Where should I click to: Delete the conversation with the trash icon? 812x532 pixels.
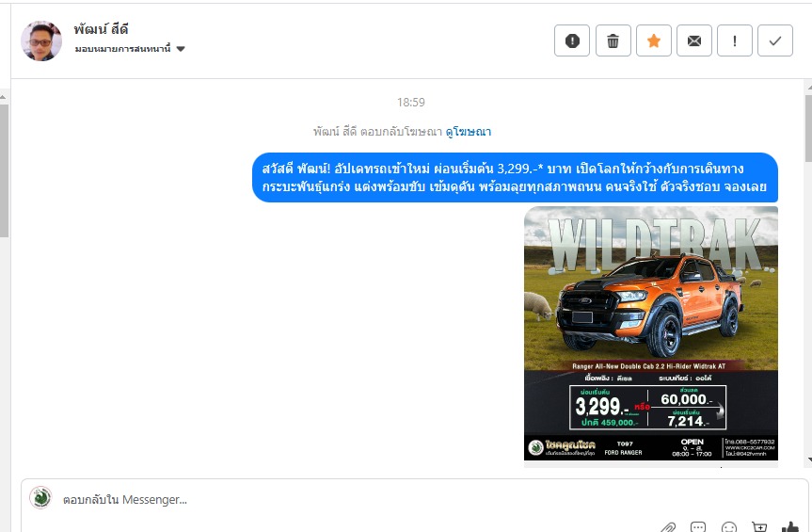click(613, 40)
